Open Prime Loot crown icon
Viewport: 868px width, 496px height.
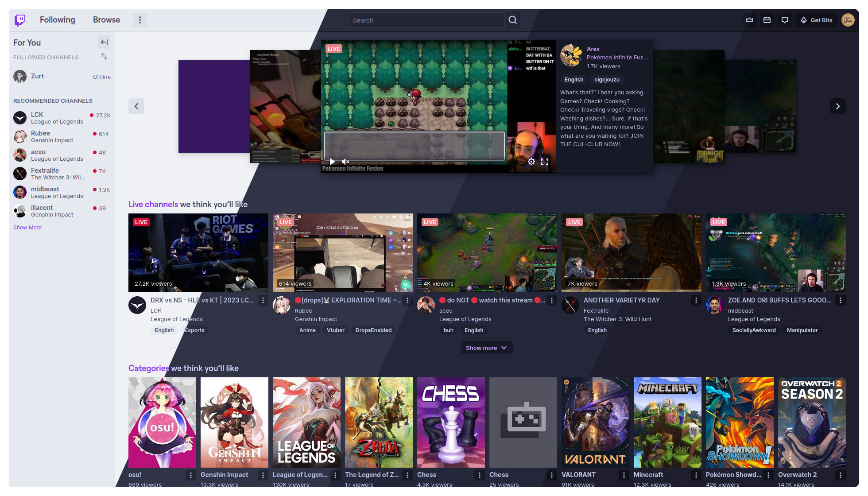pos(749,20)
